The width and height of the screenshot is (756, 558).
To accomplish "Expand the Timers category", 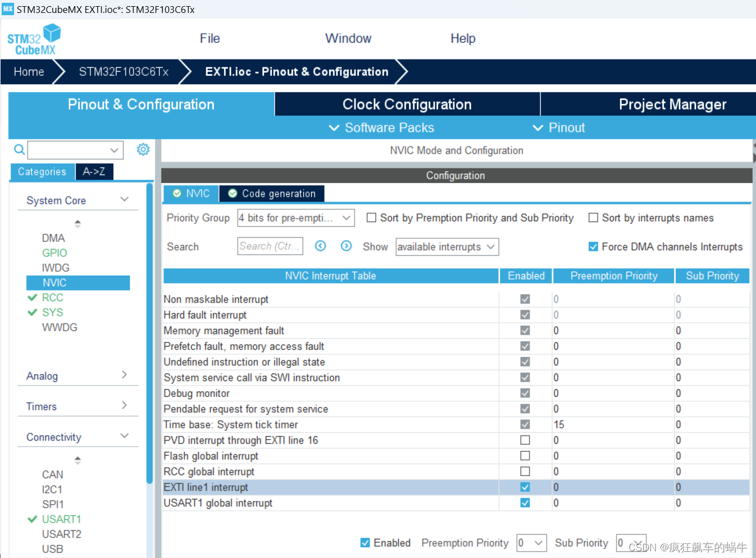I will (x=125, y=405).
